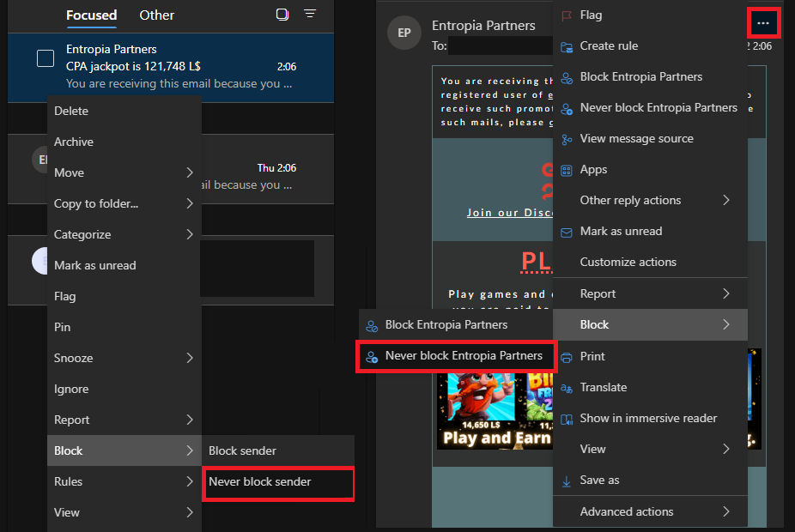Open the second email dated Thu 2:06
This screenshot has height=532, width=795.
click(268, 169)
